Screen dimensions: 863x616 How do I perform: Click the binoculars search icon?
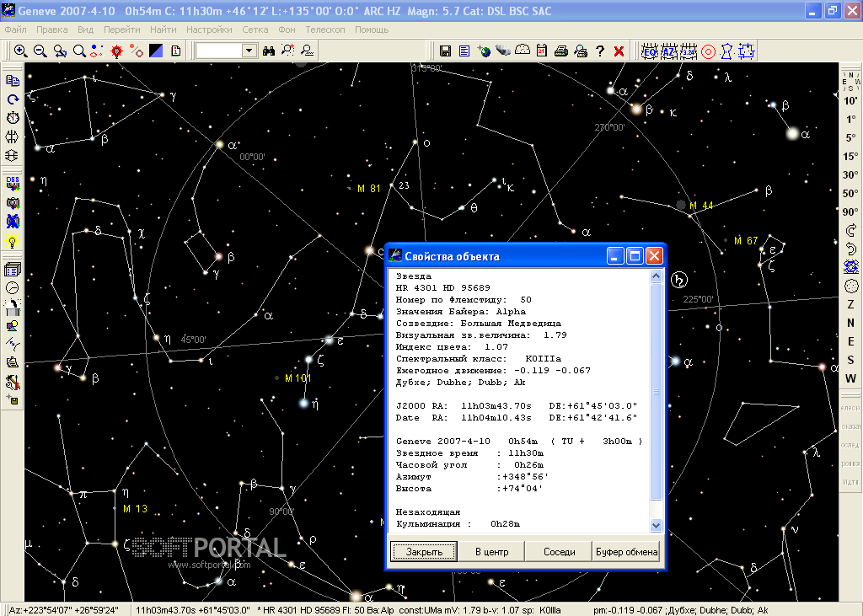tap(270, 51)
